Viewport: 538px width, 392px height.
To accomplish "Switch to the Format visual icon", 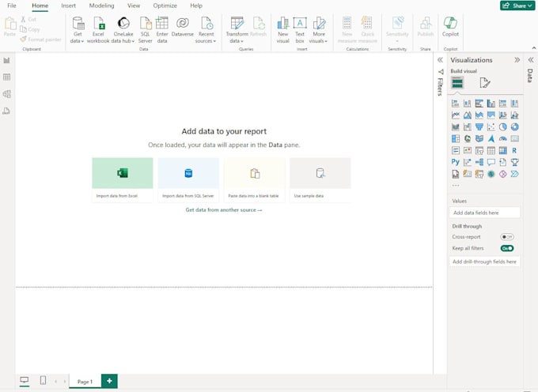I will click(x=485, y=83).
